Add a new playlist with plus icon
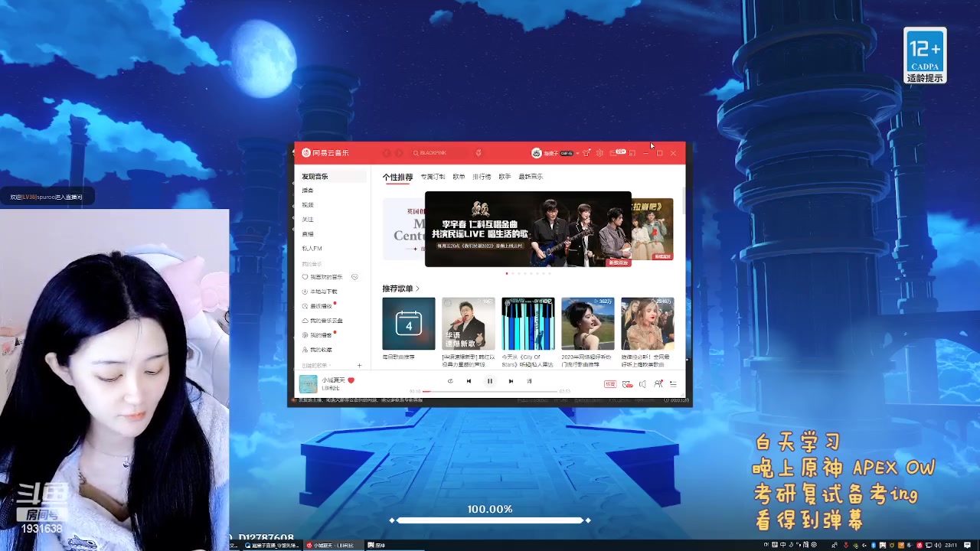Viewport: 980px width, 551px height. click(359, 366)
